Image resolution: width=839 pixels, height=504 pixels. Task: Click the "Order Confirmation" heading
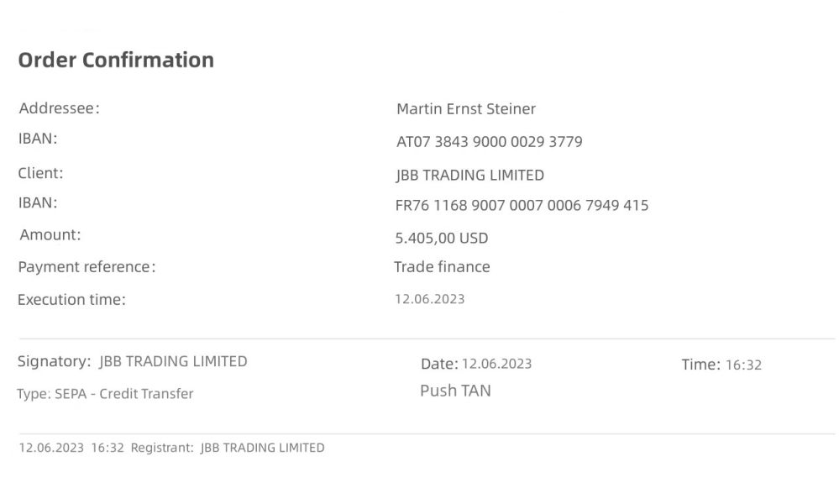116,60
